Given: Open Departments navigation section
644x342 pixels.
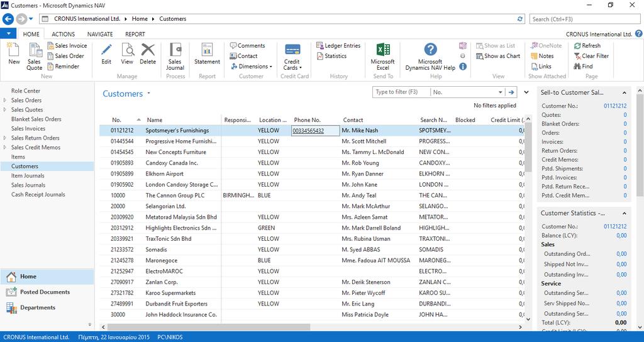Looking at the screenshot, I should 47,308.
